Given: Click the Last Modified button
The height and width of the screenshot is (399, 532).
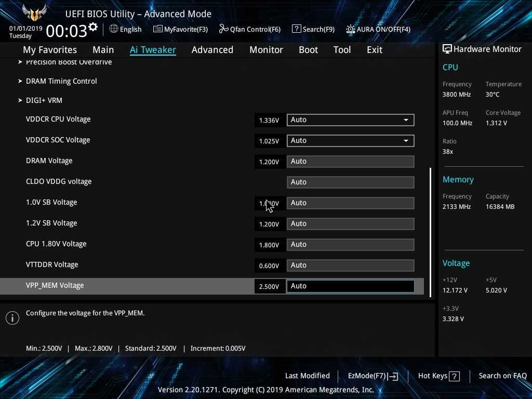Looking at the screenshot, I should pos(307,376).
